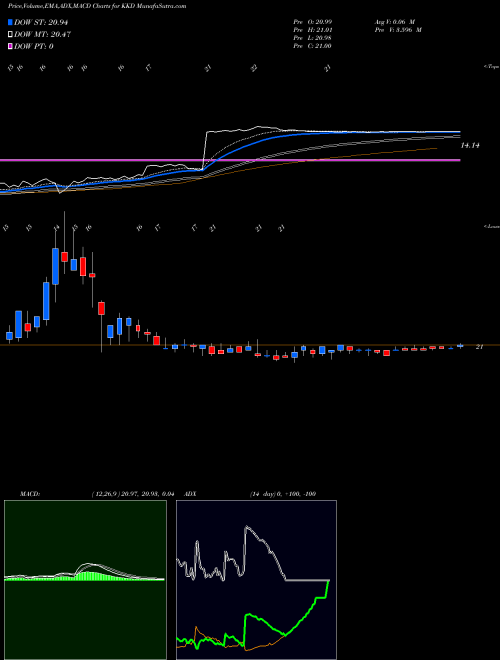Click the '<Tops' label at right edge
The width and height of the screenshot is (500, 660).
point(492,67)
